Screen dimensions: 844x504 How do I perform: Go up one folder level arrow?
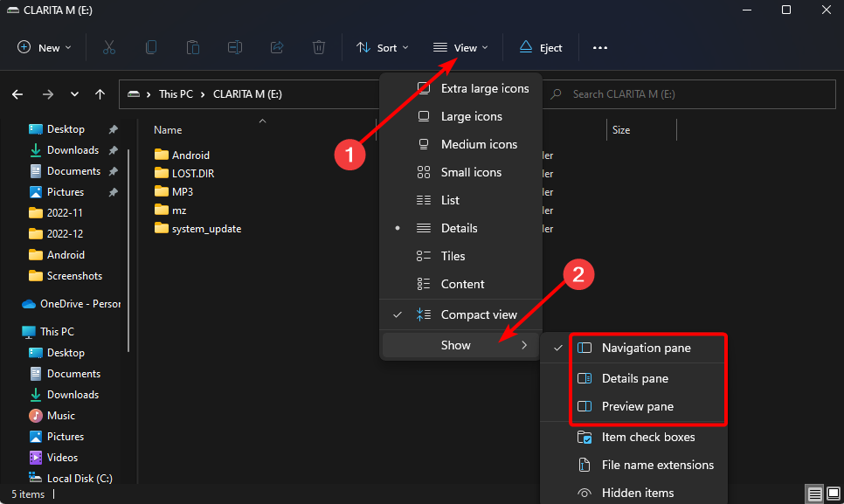[100, 94]
